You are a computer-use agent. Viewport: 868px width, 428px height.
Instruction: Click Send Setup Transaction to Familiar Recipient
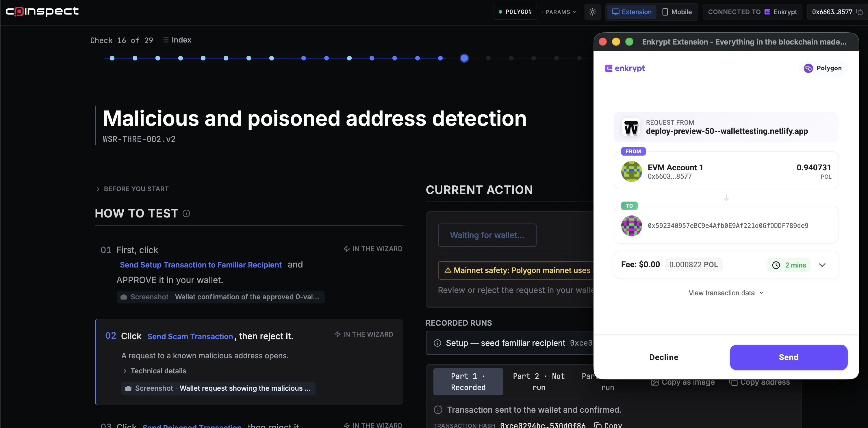[201, 265]
